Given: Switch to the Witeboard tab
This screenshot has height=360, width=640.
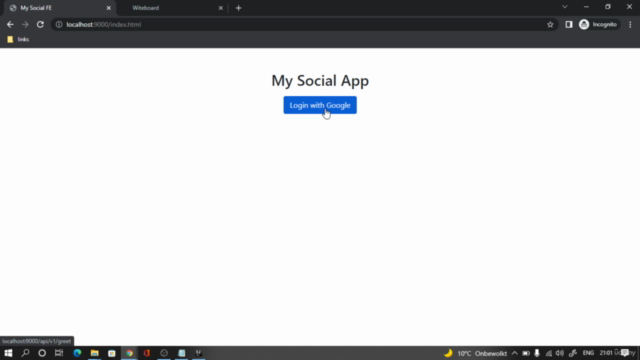Looking at the screenshot, I should 171,8.
